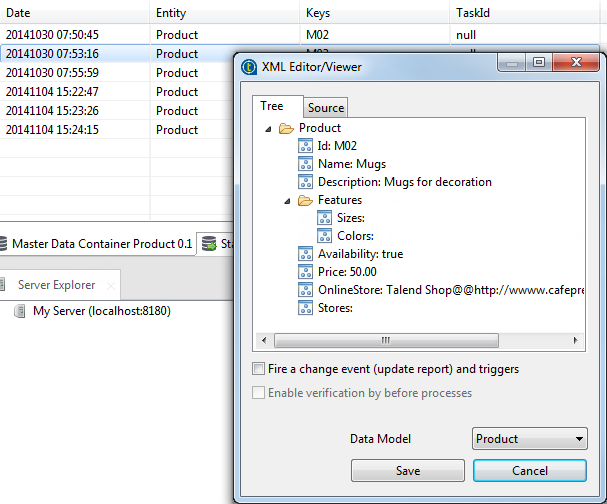Collapse the Product tree node

(x=268, y=128)
